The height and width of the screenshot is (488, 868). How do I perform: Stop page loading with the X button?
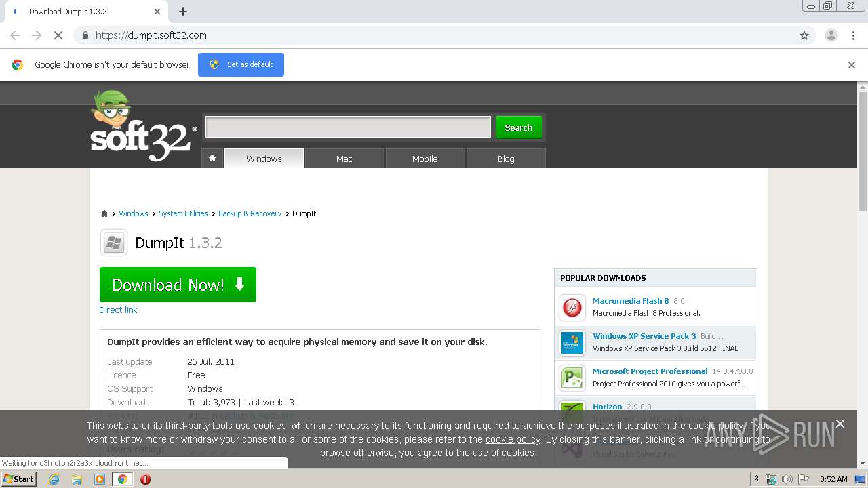(x=59, y=35)
